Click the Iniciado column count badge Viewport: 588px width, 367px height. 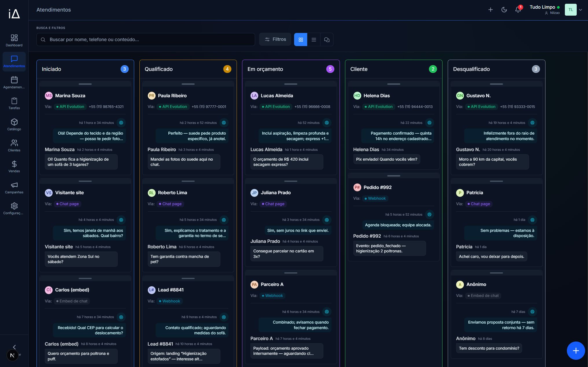pyautogui.click(x=125, y=69)
